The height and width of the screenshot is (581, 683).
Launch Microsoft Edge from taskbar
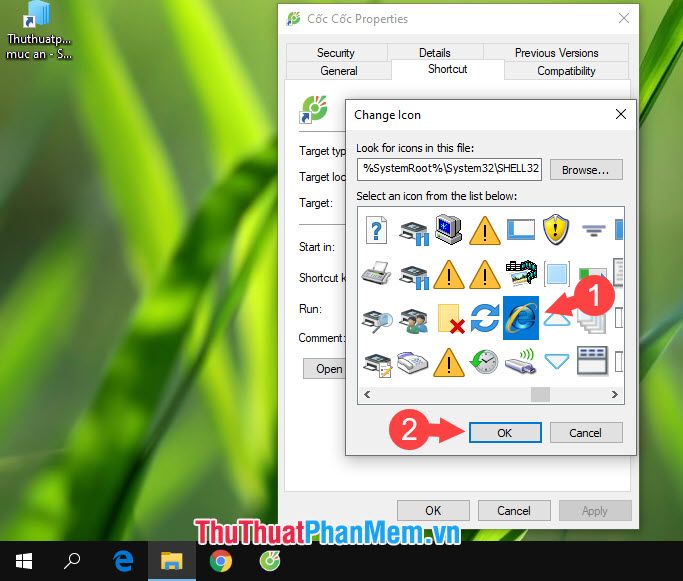[x=123, y=561]
